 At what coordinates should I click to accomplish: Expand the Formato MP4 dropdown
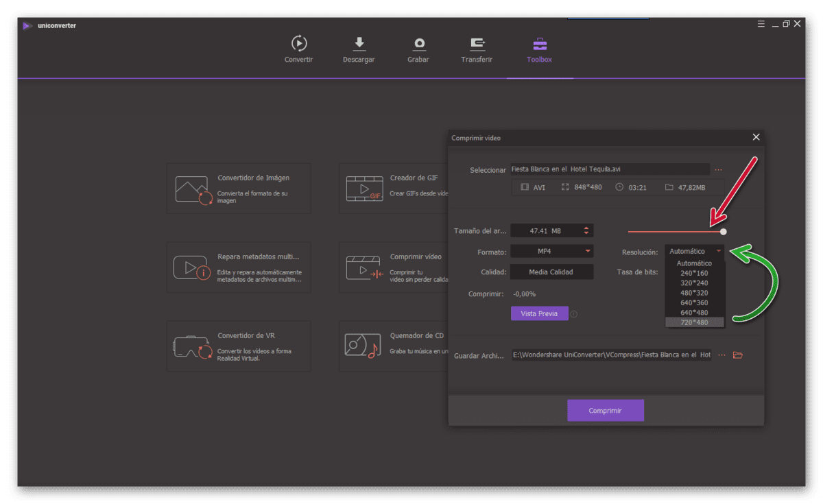click(x=551, y=252)
